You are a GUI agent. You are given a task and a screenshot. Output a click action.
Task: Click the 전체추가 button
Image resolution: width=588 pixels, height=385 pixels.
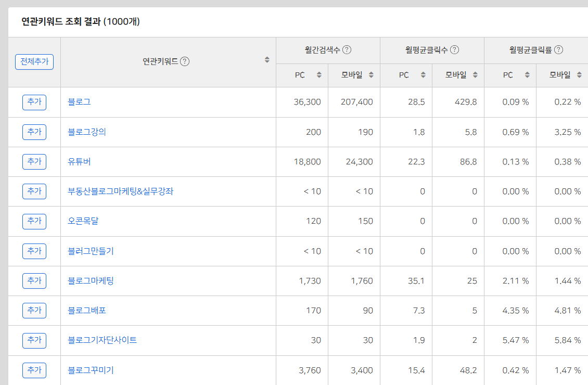(x=33, y=61)
